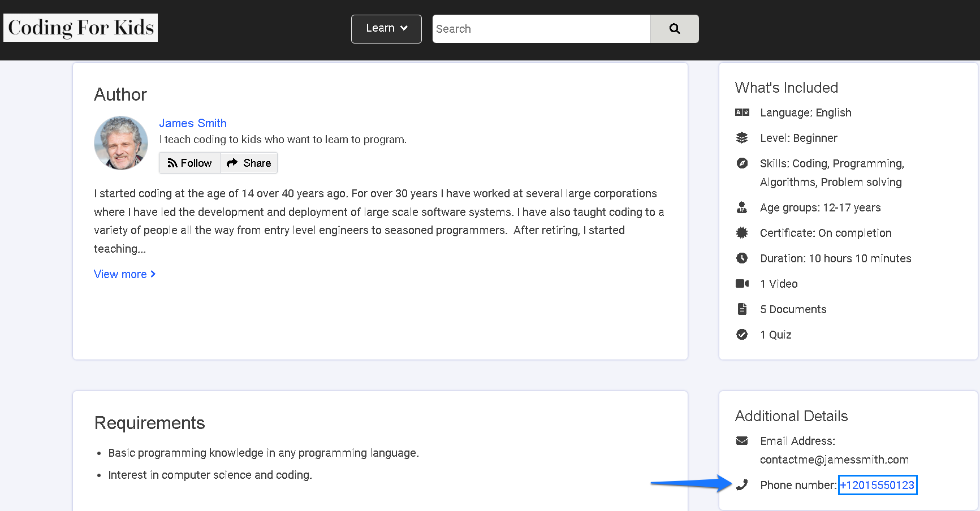The width and height of the screenshot is (980, 511).
Task: Click the What's Included heading
Action: coord(787,88)
